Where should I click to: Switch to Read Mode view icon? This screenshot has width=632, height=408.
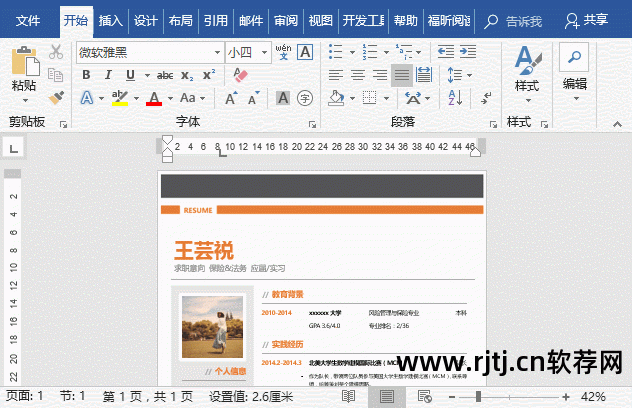(349, 397)
